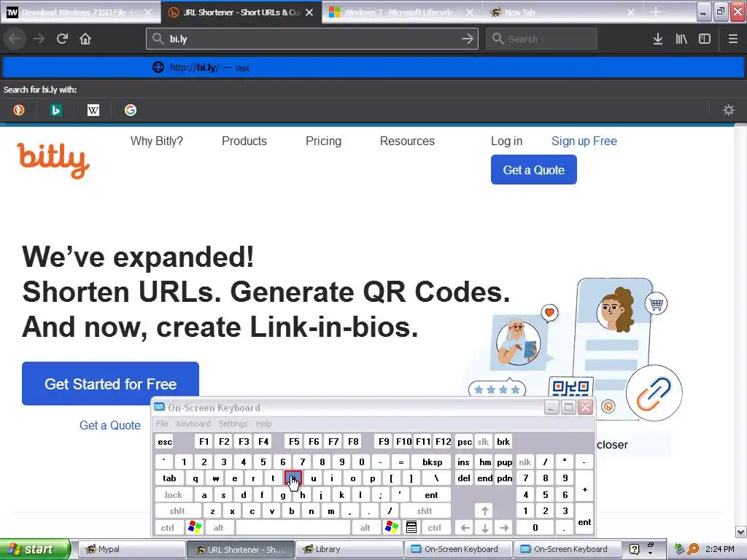Click the Sign up Free link
The width and height of the screenshot is (747, 560).
584,141
